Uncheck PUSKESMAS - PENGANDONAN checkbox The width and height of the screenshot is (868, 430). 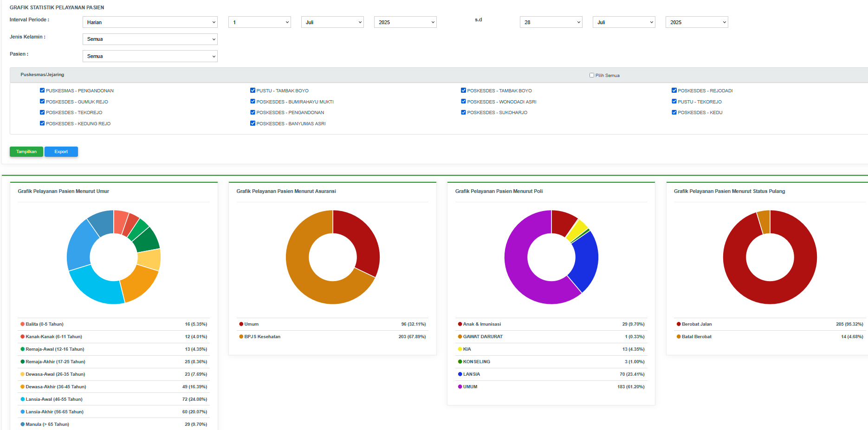[42, 90]
